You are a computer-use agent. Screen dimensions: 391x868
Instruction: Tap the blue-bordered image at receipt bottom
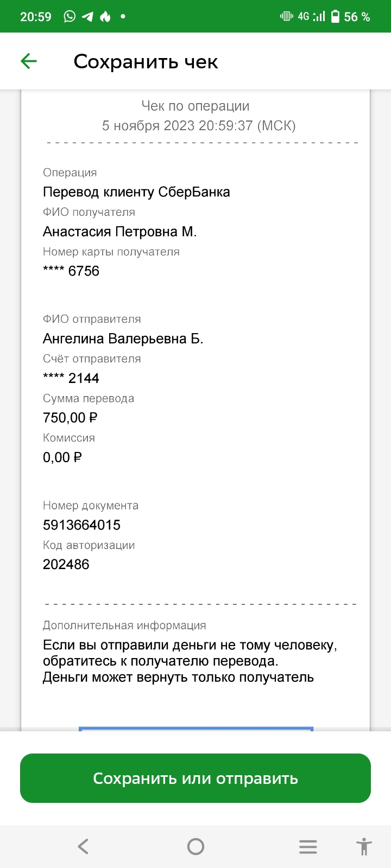click(x=195, y=729)
